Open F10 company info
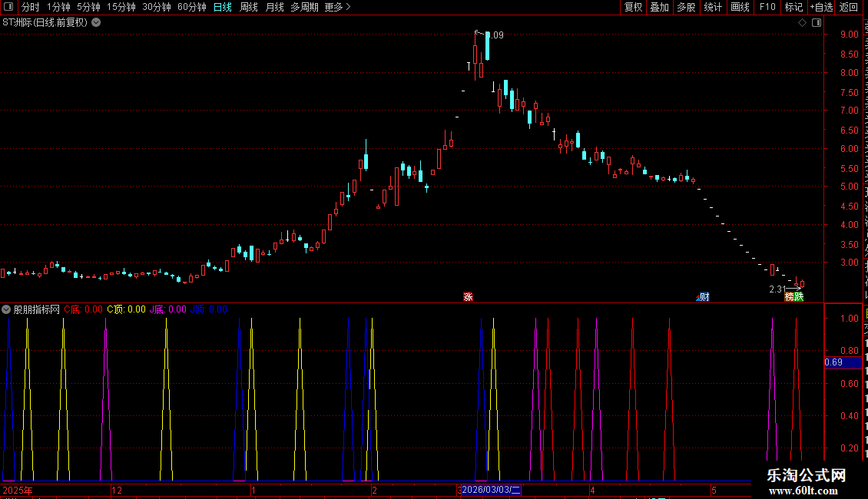The height and width of the screenshot is (499, 868). click(x=767, y=7)
